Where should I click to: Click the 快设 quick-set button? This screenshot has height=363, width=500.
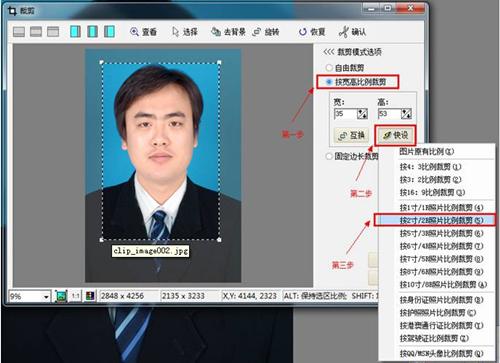(x=395, y=135)
